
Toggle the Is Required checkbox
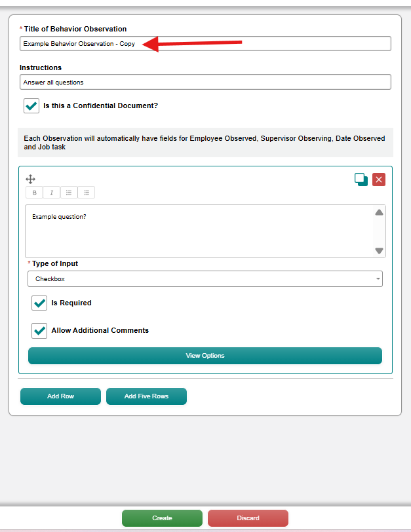pos(39,303)
